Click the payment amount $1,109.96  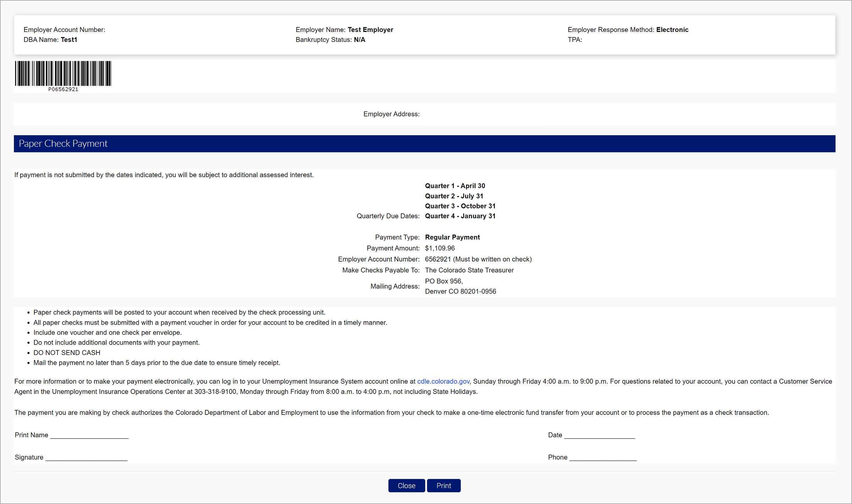click(439, 248)
